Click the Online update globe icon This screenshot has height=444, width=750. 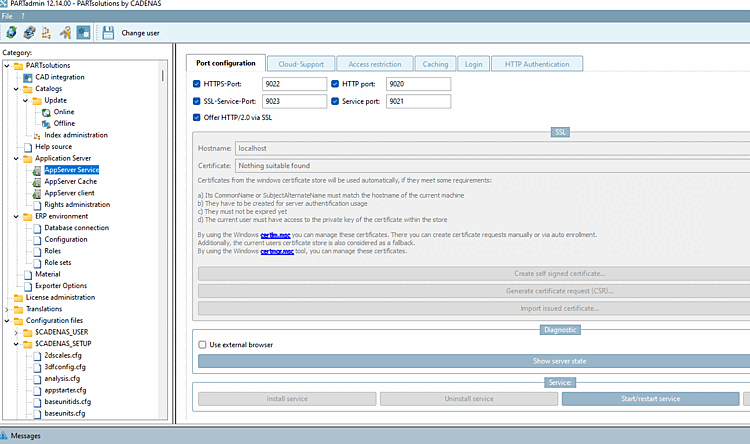pyautogui.click(x=46, y=112)
